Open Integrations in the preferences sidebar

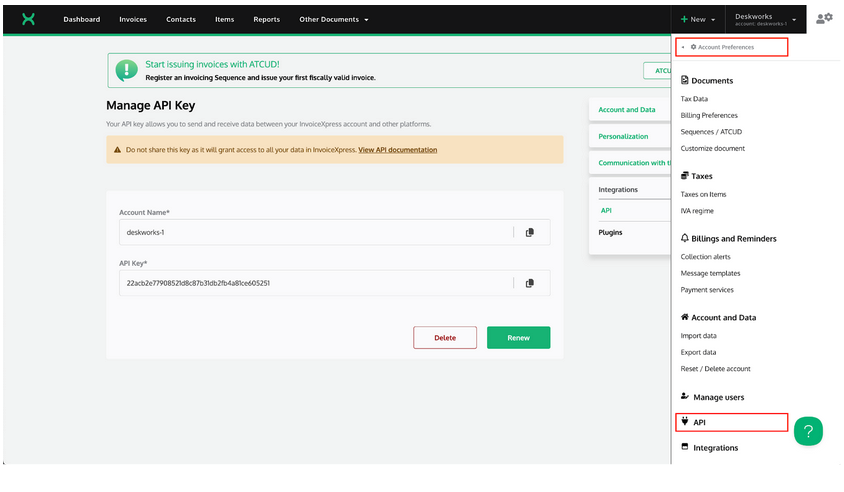coord(715,448)
